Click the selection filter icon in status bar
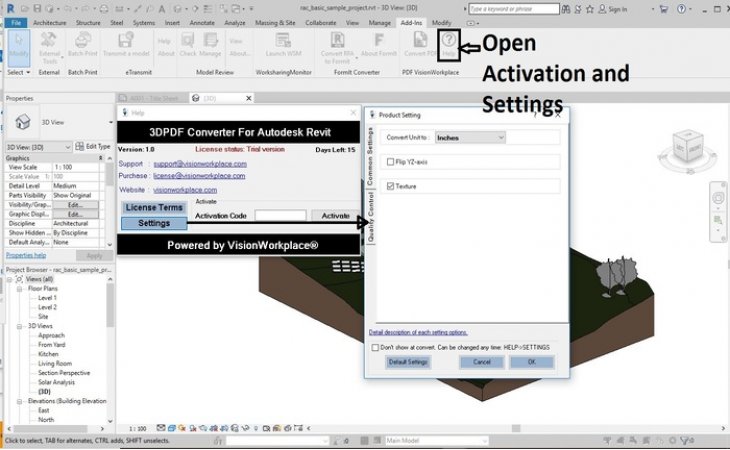 click(684, 440)
